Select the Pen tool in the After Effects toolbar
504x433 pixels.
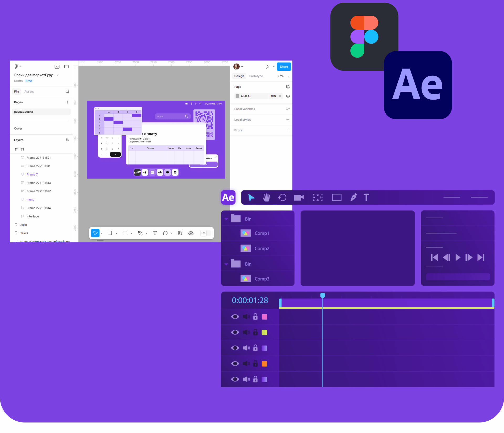(x=354, y=197)
